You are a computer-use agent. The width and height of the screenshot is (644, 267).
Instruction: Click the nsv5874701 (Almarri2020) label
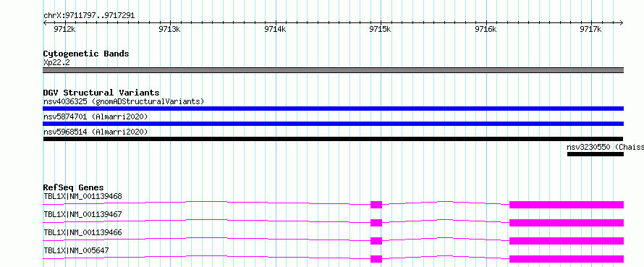[x=96, y=116]
